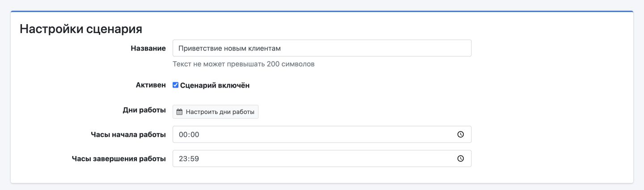Viewport: 644px width, 190px height.
Task: Click hint "Текст не может превышать 200 символов"
Action: coord(244,64)
